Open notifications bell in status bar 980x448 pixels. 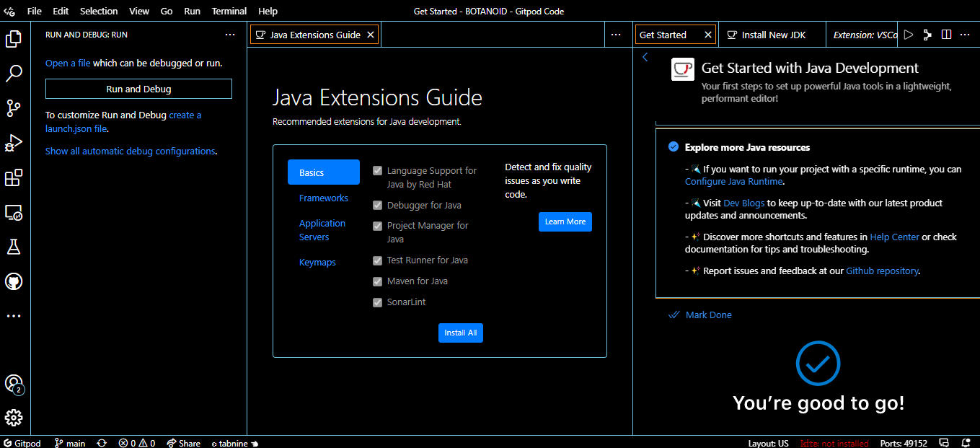[x=966, y=443]
